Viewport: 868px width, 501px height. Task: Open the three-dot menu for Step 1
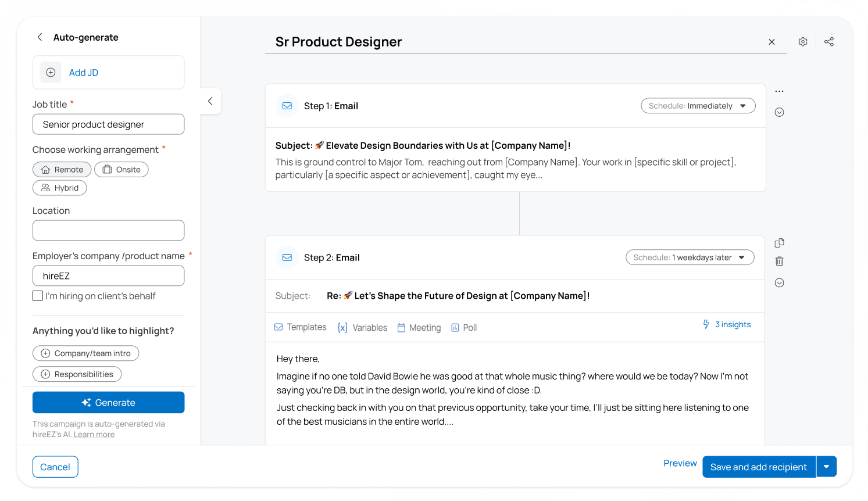780,91
